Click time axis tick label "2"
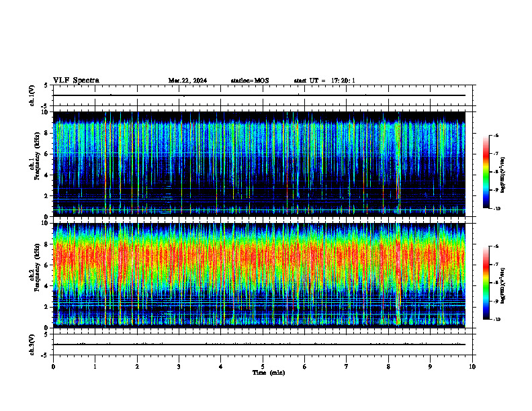532x411 pixels. coord(137,367)
